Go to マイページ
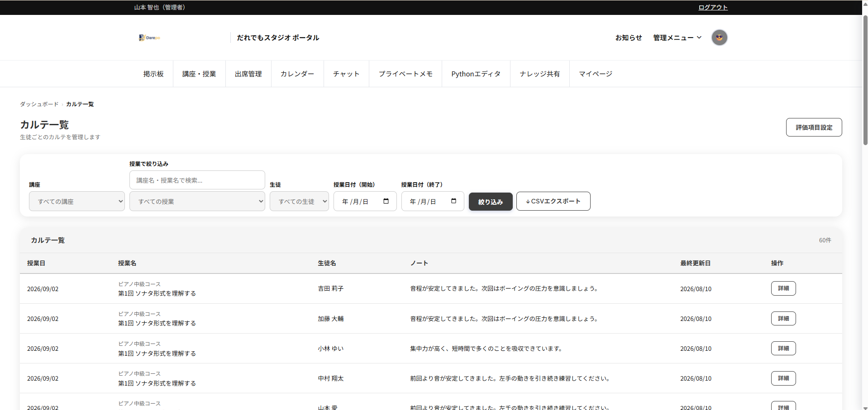 coord(596,74)
